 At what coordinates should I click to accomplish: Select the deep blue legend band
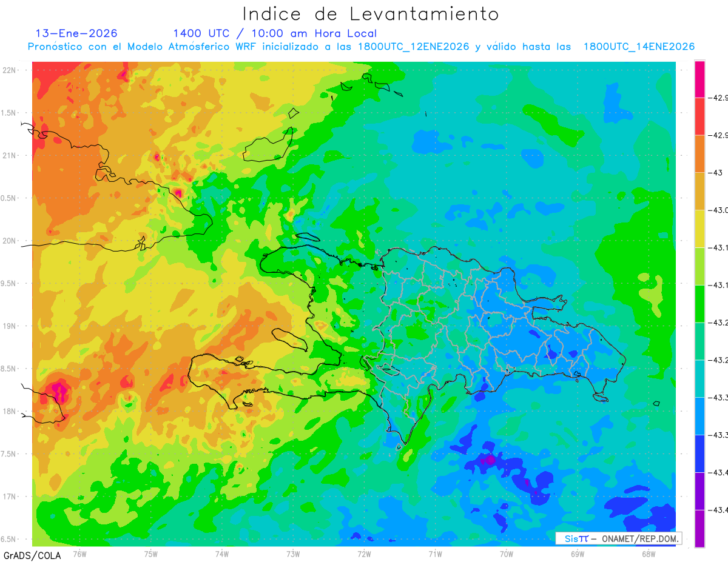699,453
